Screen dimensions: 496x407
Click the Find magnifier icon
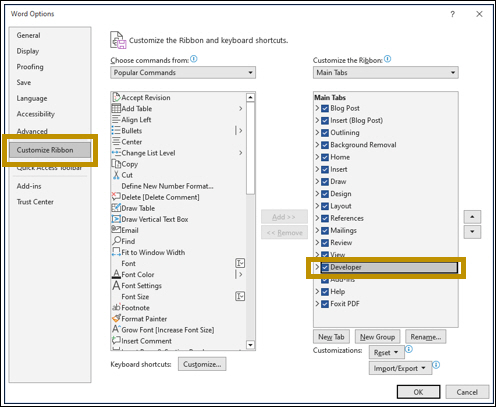pyautogui.click(x=116, y=241)
